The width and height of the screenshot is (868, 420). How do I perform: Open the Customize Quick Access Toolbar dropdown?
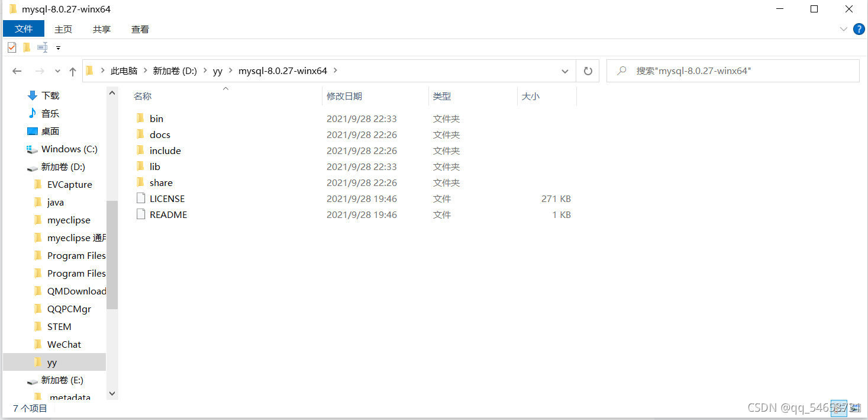coord(58,47)
